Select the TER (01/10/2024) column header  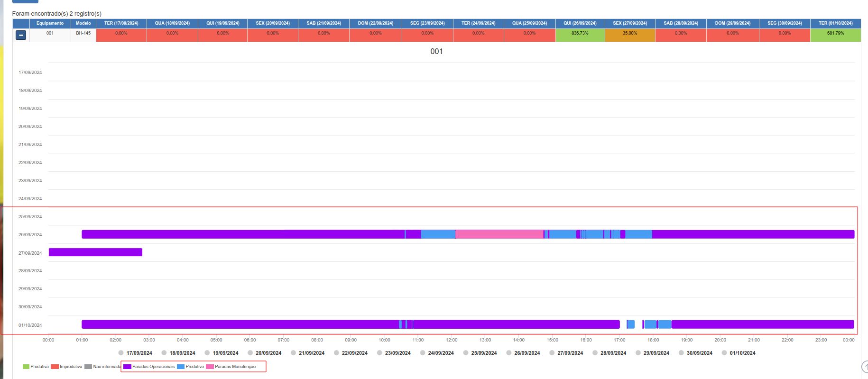click(x=835, y=23)
